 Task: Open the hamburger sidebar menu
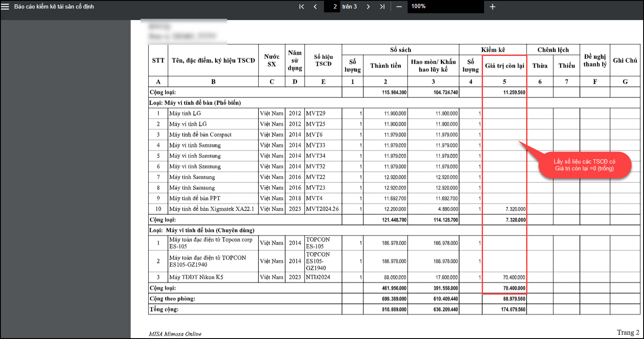[5, 6]
